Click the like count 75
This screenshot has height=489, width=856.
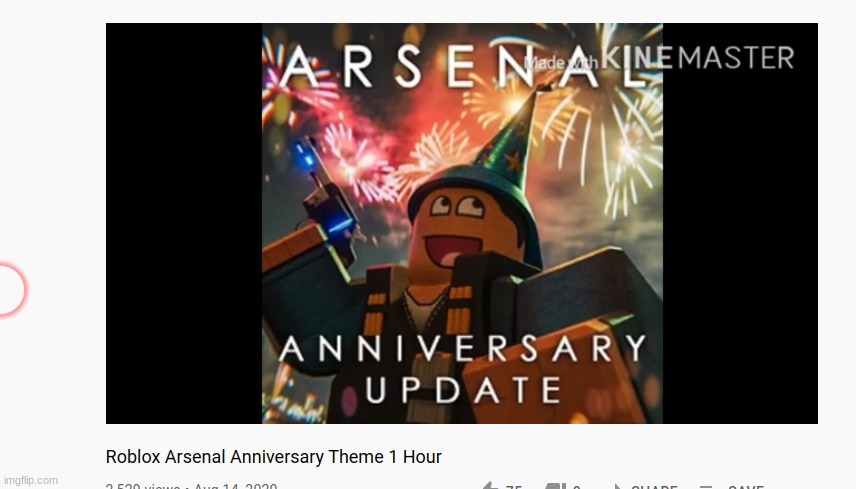pyautogui.click(x=513, y=486)
